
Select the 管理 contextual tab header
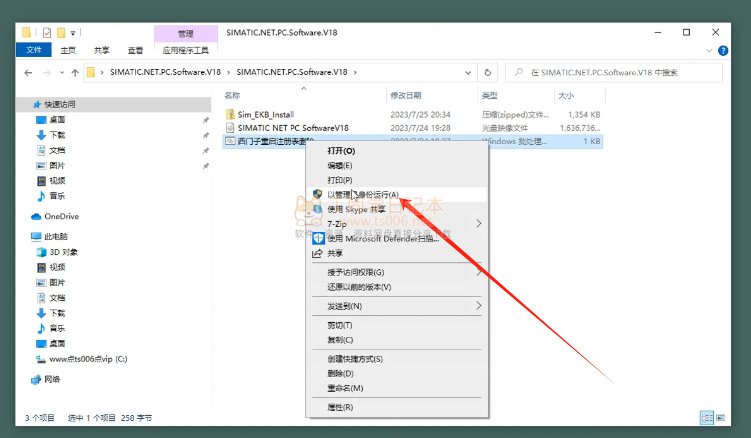185,34
